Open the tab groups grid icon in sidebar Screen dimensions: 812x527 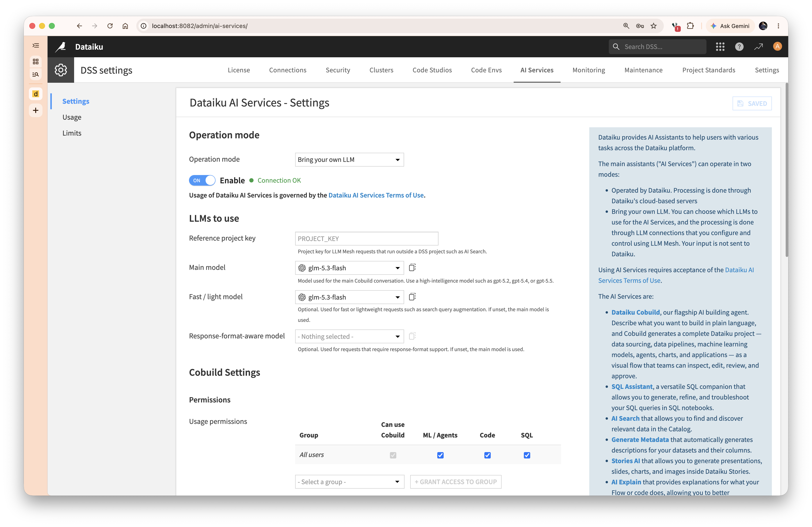point(35,61)
